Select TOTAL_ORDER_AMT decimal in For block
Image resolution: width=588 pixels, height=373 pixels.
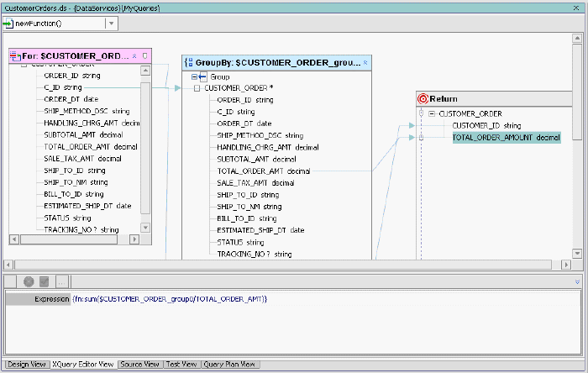click(x=91, y=147)
